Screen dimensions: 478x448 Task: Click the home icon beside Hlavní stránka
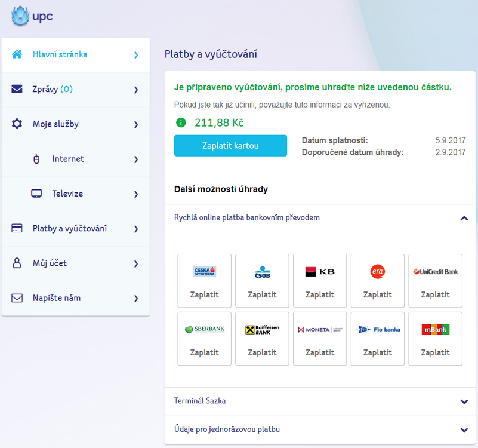[17, 54]
